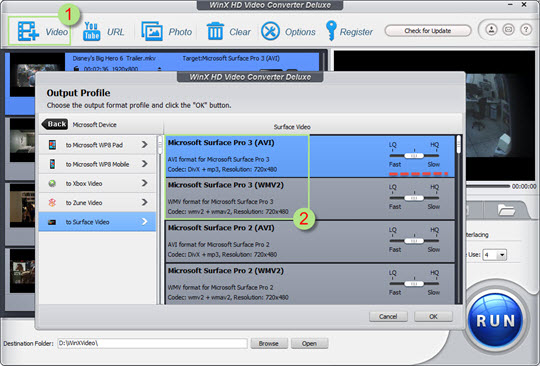The width and height of the screenshot is (540, 366).
Task: Expand the to Xbox Video chevron
Action: click(145, 183)
